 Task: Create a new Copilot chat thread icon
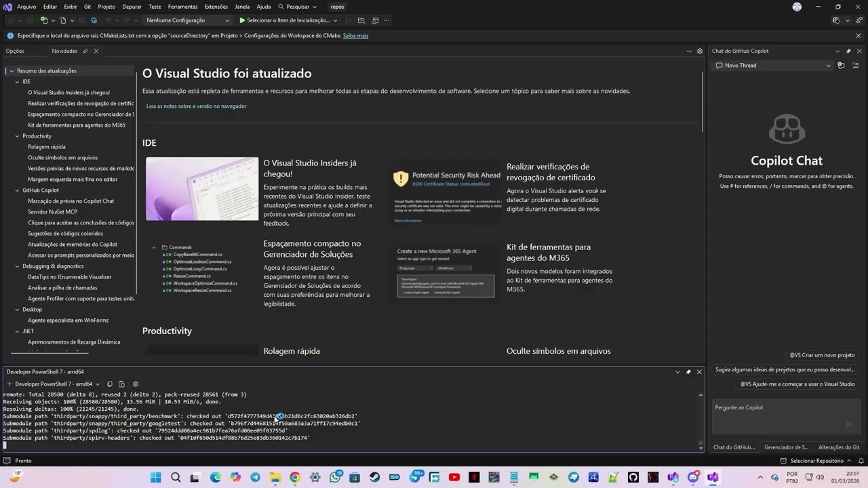[x=841, y=66]
